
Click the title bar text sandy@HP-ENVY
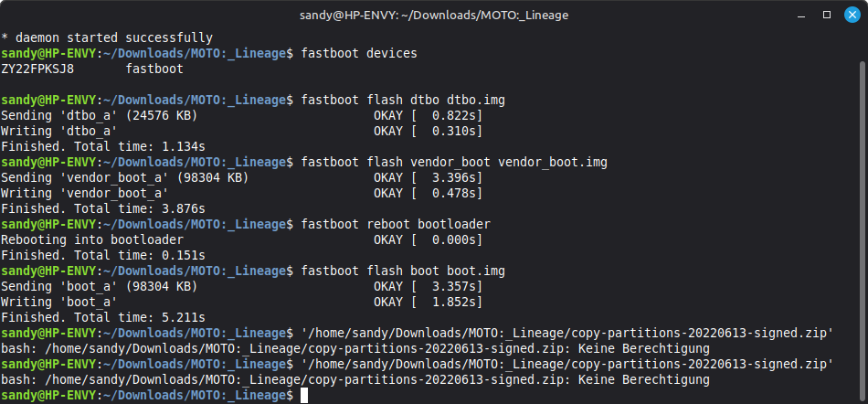pos(433,15)
